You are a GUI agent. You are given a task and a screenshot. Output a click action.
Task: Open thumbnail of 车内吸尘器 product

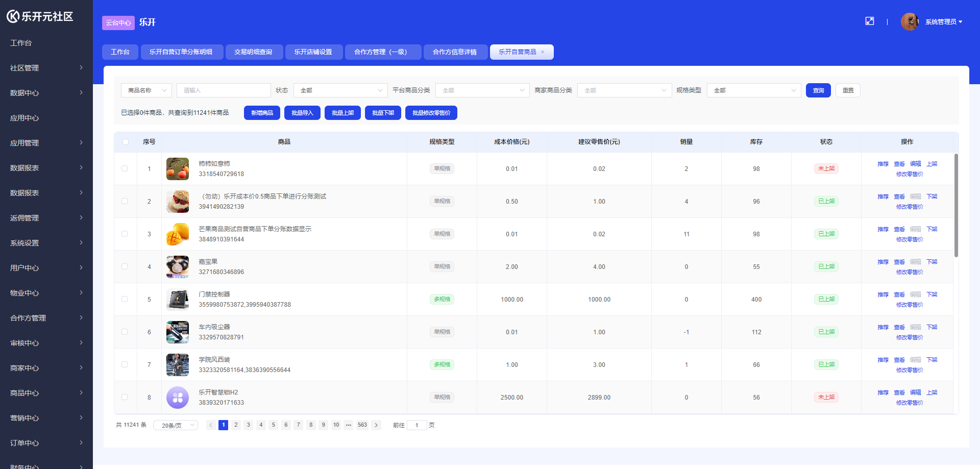178,332
